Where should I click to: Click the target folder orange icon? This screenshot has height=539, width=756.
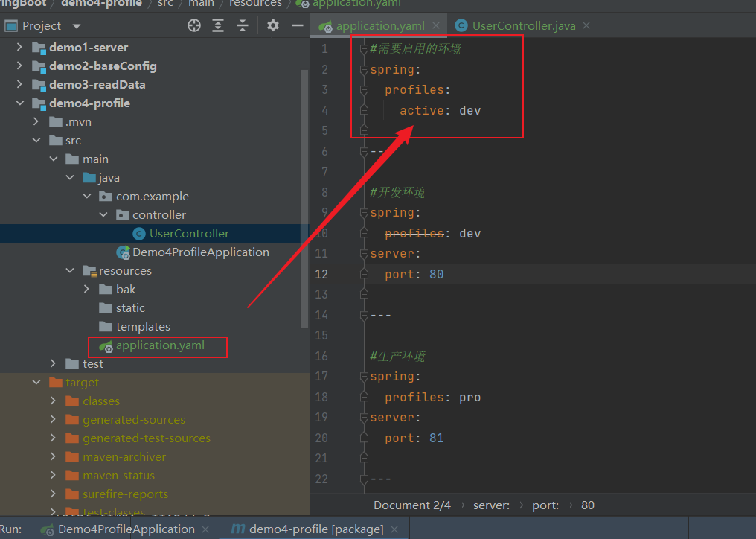point(56,382)
